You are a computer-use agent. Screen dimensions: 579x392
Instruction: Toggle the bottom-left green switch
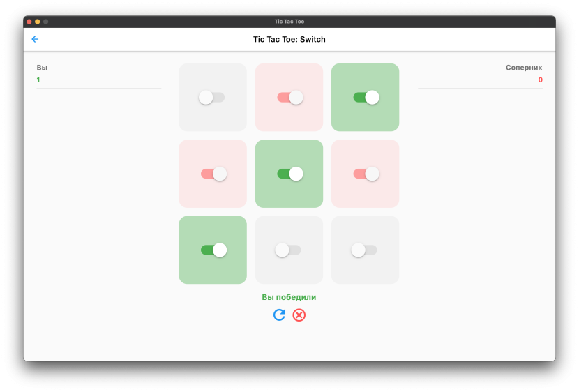click(213, 250)
